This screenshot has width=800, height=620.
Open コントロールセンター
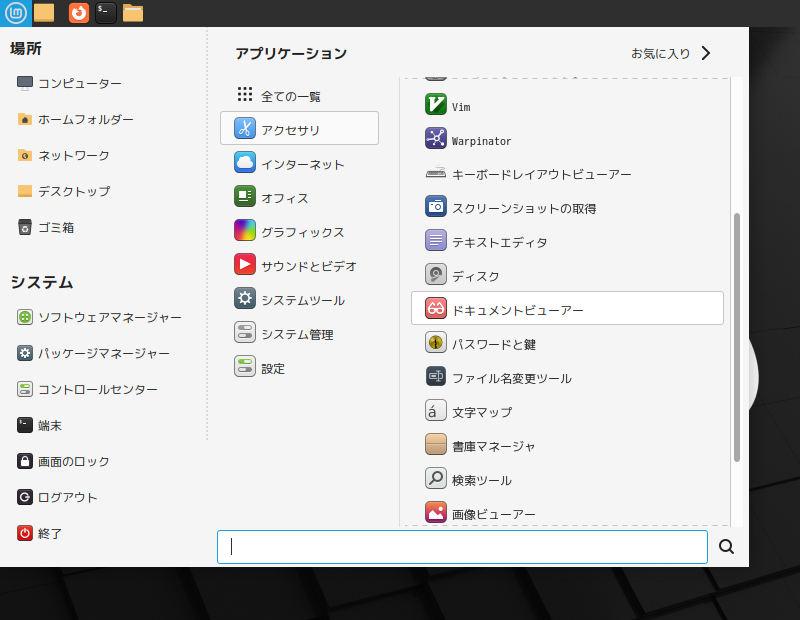pyautogui.click(x=87, y=389)
